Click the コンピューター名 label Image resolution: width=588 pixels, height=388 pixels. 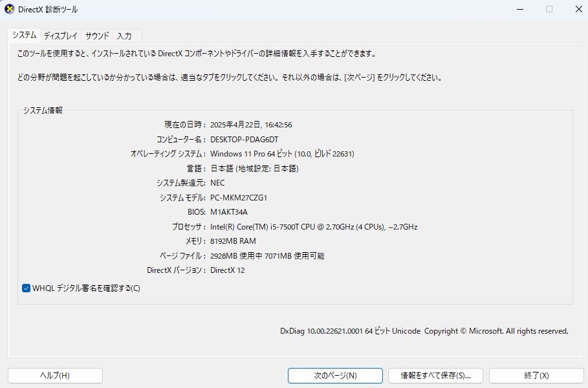180,140
